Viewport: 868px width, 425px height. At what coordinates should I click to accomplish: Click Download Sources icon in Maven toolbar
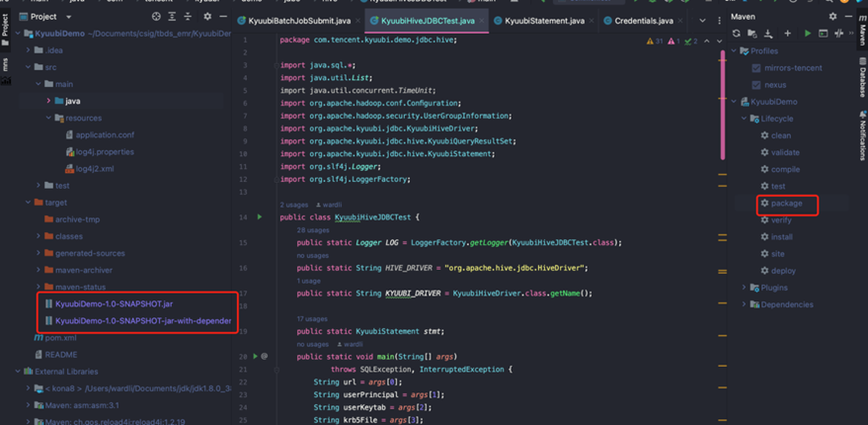tap(769, 34)
